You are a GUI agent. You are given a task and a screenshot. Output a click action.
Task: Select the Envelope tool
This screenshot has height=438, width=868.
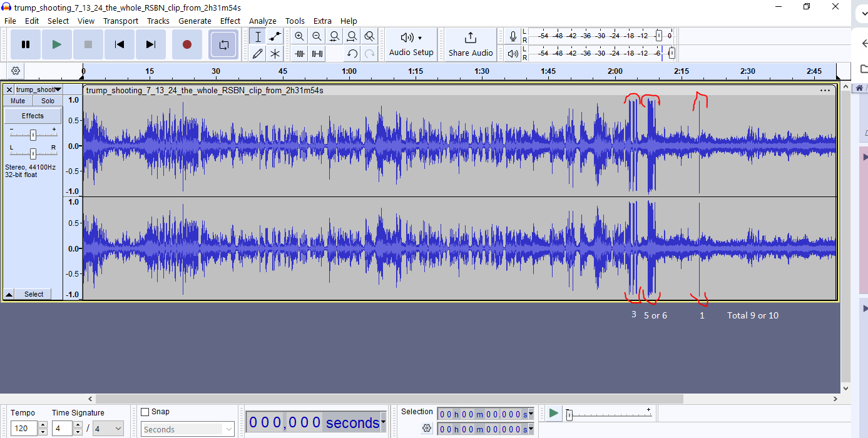pos(275,36)
